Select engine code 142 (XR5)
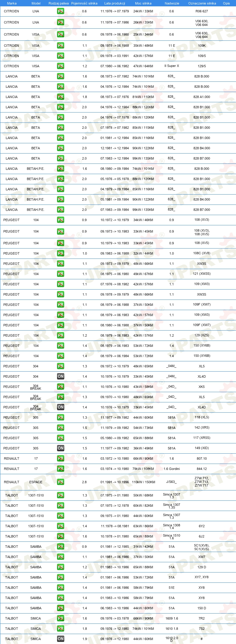Screen dimensions: 236x644 pyautogui.click(x=202, y=428)
